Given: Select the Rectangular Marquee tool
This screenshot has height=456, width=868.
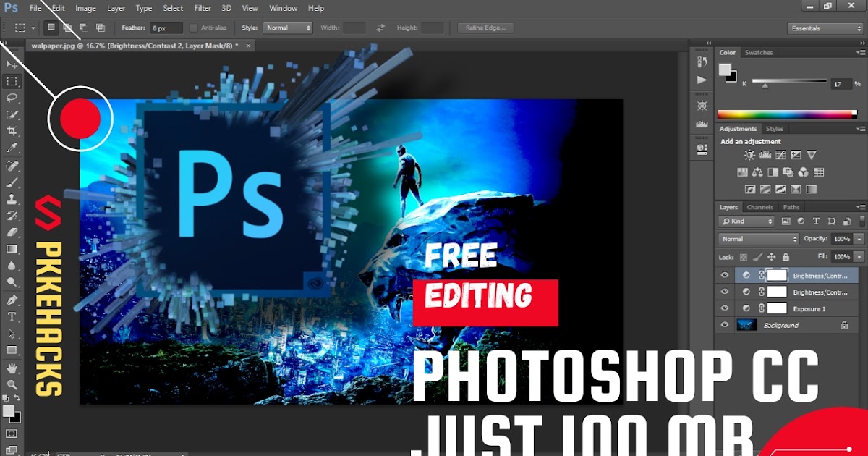Looking at the screenshot, I should pyautogui.click(x=12, y=81).
